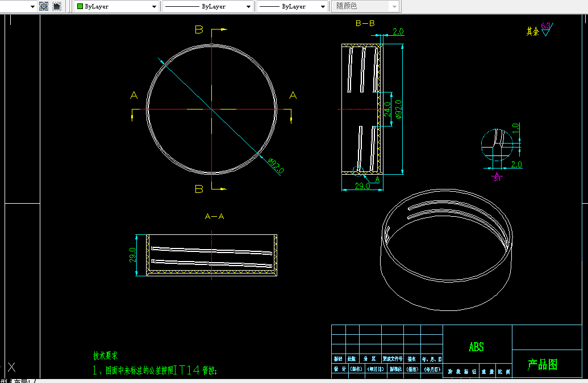The height and width of the screenshot is (383, 588).
Task: Select the 处数 cell in title block
Action: click(x=352, y=359)
